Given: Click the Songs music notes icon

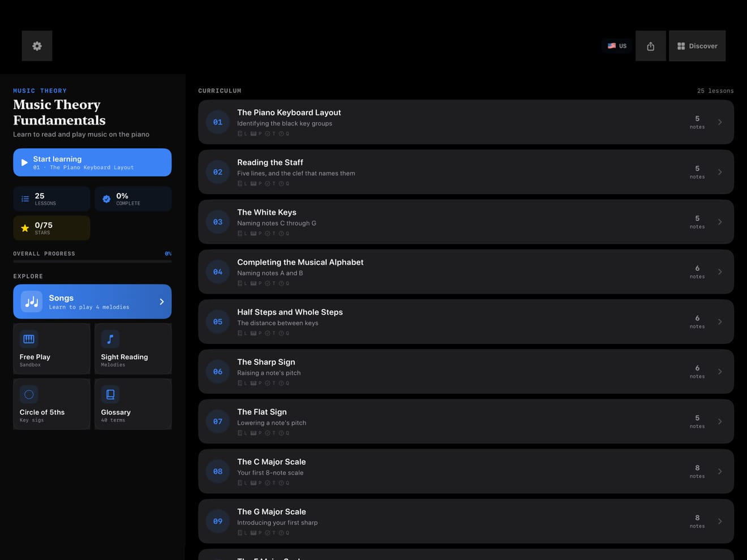Looking at the screenshot, I should coord(32,301).
